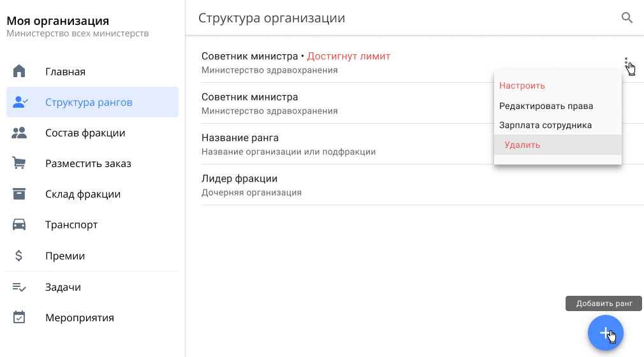Viewport: 644px width, 357px height.
Task: Open the three-dot menu of first rank
Action: [626, 62]
